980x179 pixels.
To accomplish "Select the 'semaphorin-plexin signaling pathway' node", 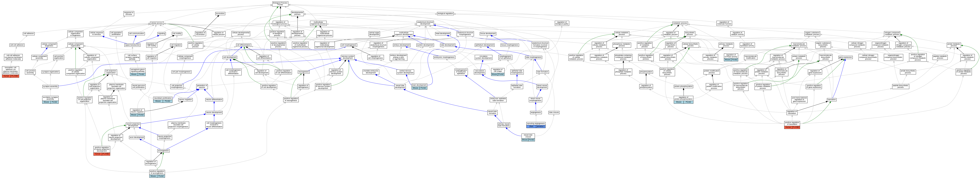I will point(138,72).
